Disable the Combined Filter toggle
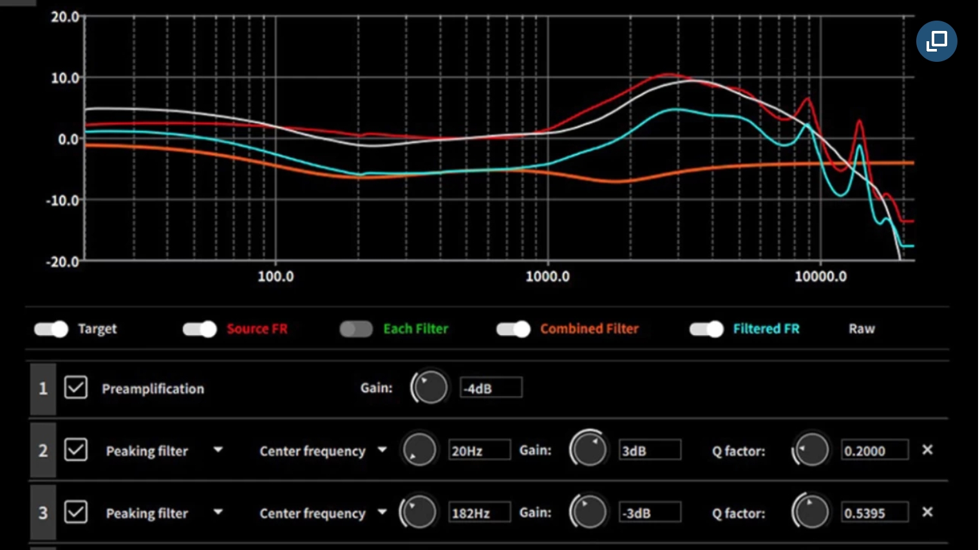 click(513, 329)
